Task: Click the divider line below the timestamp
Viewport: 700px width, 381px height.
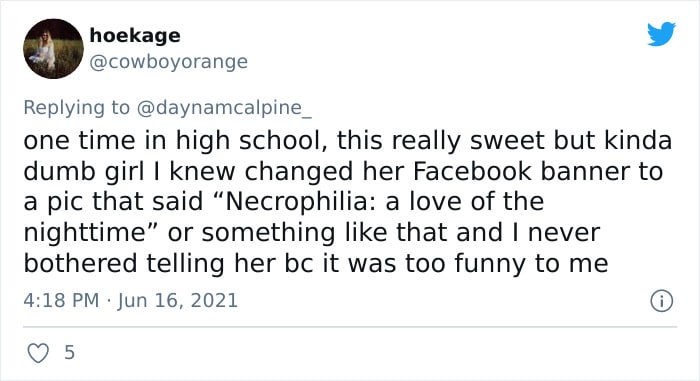Action: point(350,327)
